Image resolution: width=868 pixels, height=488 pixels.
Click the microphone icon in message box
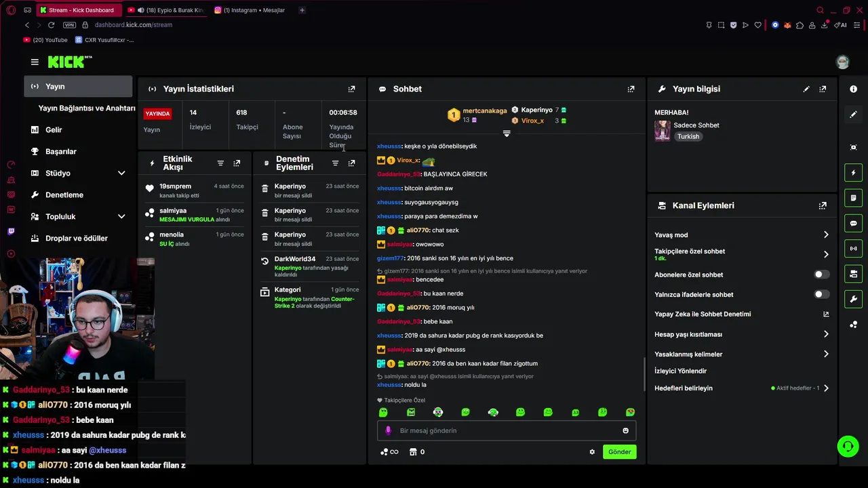[389, 430]
